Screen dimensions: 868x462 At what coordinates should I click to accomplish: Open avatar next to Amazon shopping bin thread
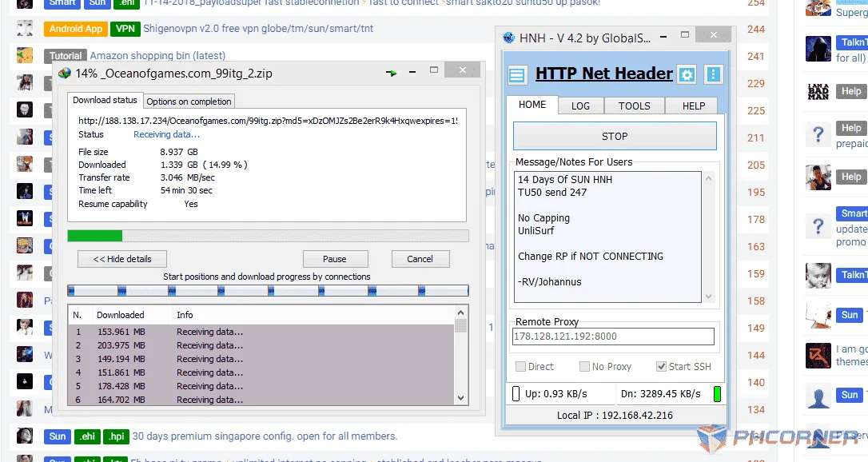(24, 55)
